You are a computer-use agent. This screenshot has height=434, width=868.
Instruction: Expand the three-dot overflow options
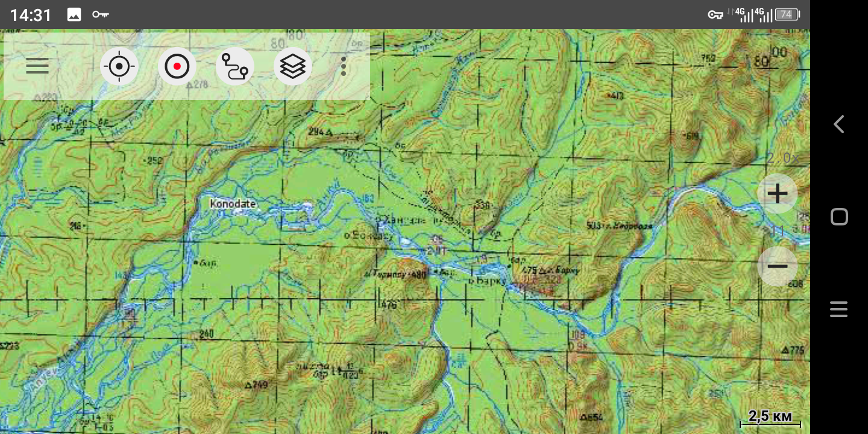tap(344, 66)
